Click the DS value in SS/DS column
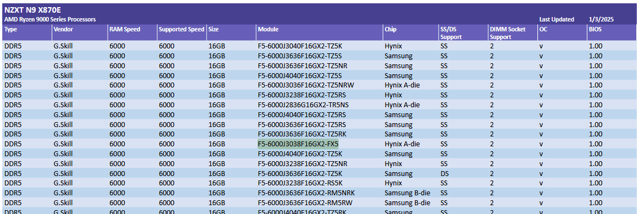 [x=444, y=173]
